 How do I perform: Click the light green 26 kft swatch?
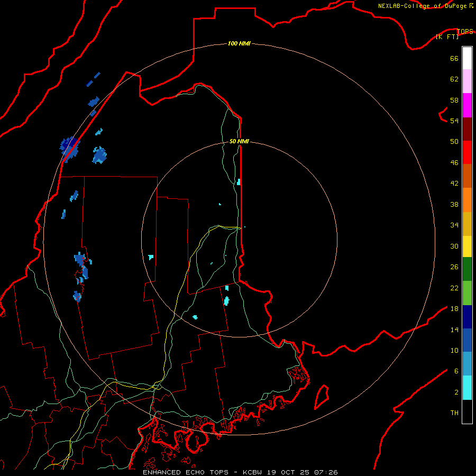(467, 292)
